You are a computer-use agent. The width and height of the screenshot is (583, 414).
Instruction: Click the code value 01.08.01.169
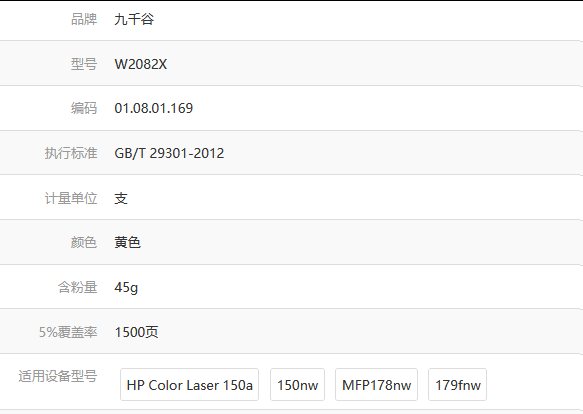click(x=154, y=108)
